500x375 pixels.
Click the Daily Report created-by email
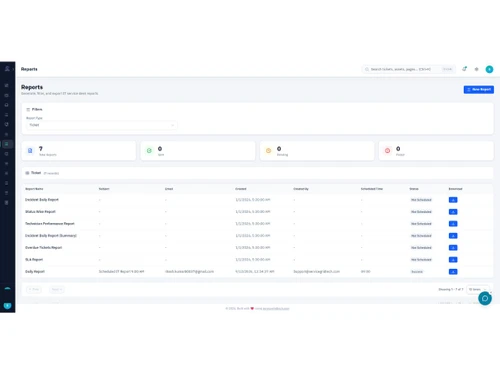(317, 272)
